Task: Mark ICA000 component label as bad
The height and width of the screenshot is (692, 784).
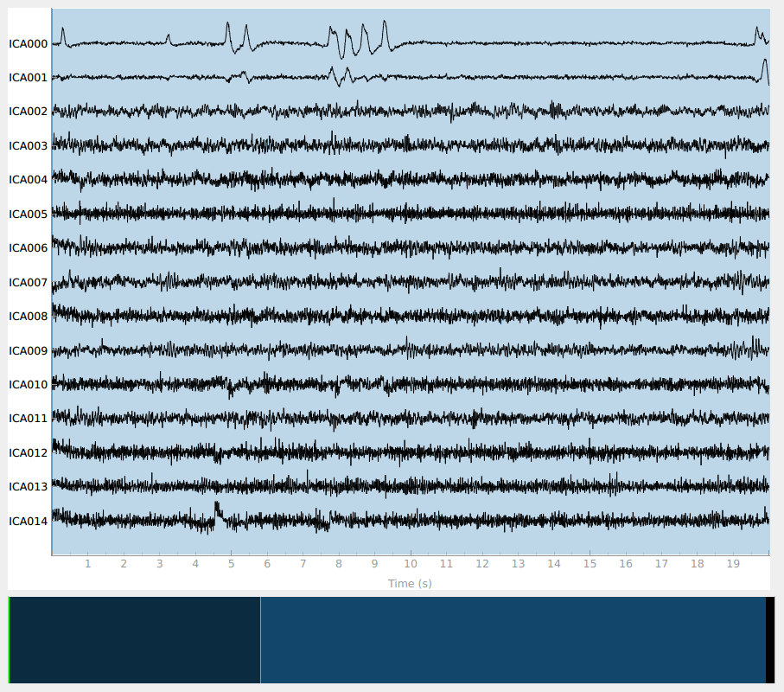Action: point(28,43)
